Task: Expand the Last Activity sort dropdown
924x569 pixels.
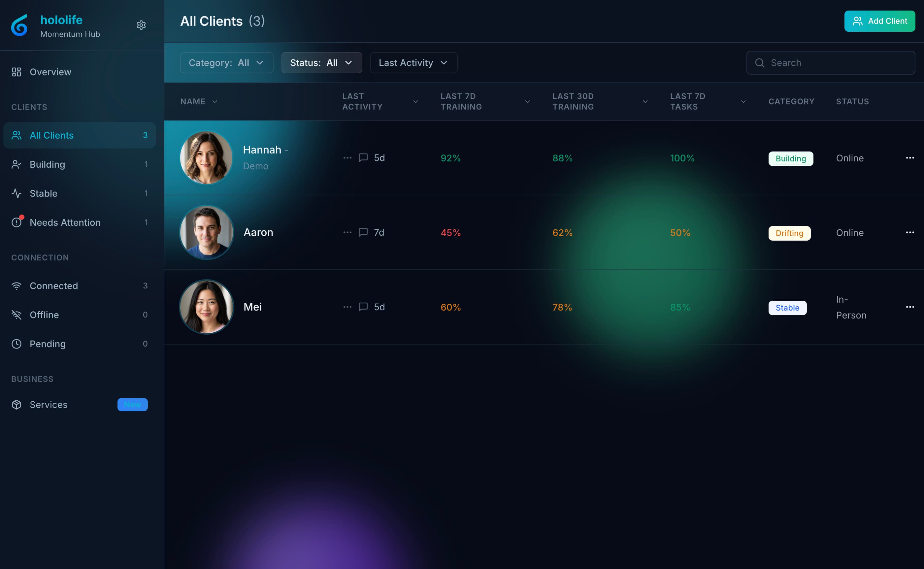Action: [413, 62]
